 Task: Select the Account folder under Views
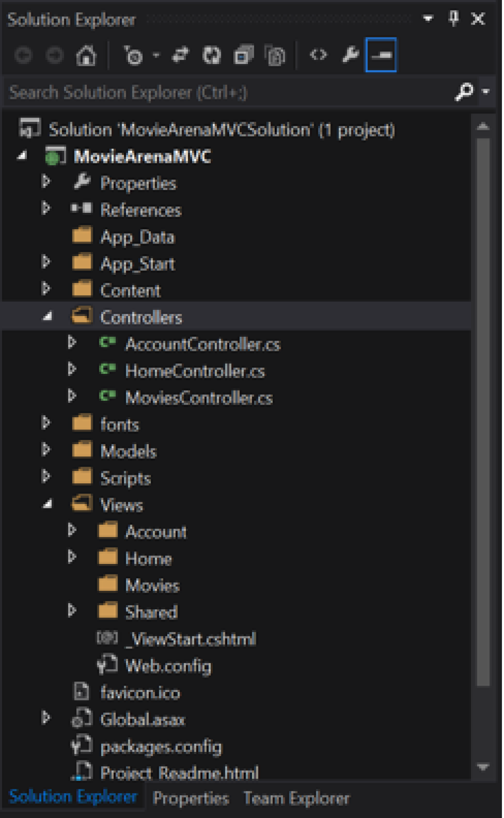(156, 532)
